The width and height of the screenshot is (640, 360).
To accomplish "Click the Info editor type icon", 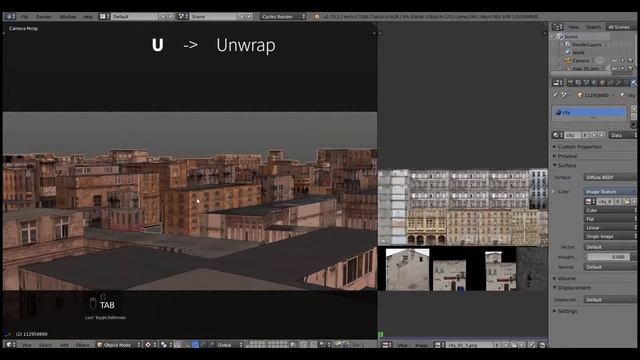I will click(x=10, y=17).
